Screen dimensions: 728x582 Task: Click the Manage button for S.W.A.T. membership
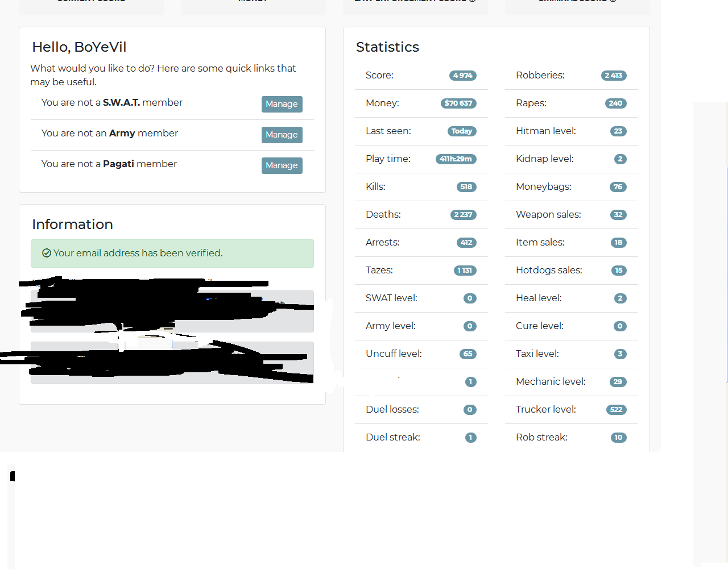[x=282, y=104]
